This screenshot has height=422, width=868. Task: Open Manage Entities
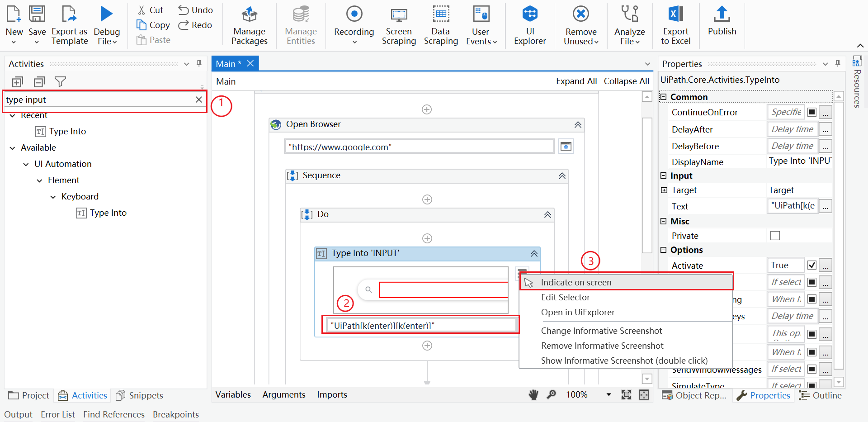300,25
